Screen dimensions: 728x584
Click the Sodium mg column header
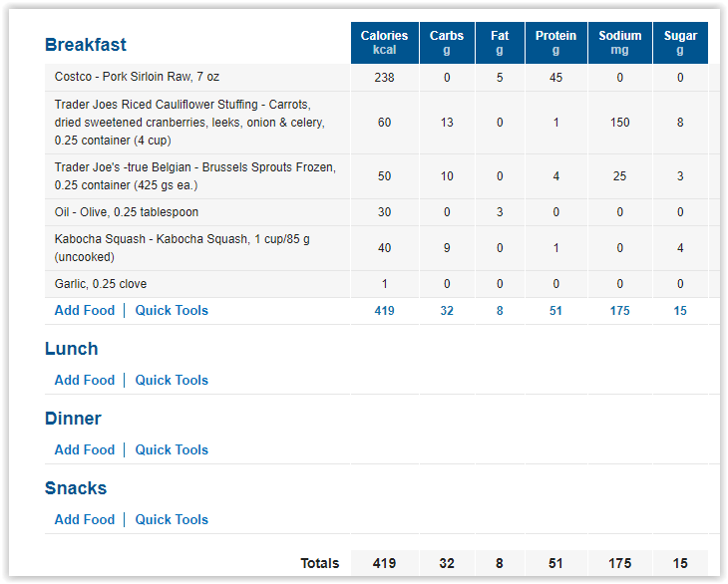click(x=620, y=43)
